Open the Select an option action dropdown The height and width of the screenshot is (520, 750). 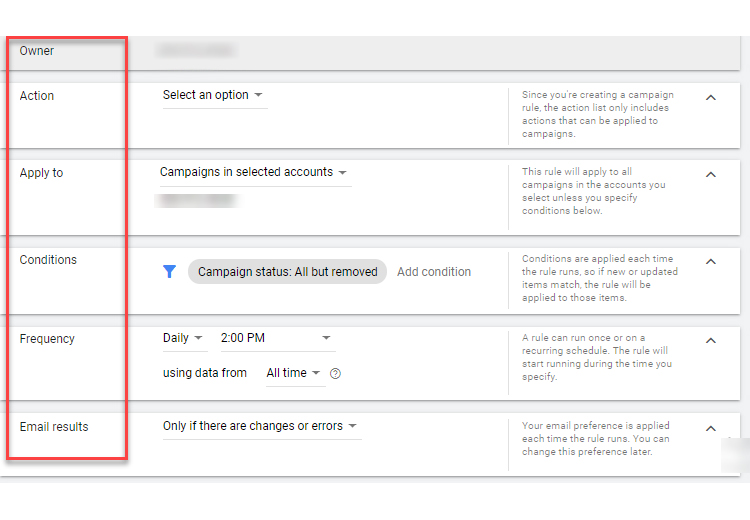pyautogui.click(x=213, y=95)
